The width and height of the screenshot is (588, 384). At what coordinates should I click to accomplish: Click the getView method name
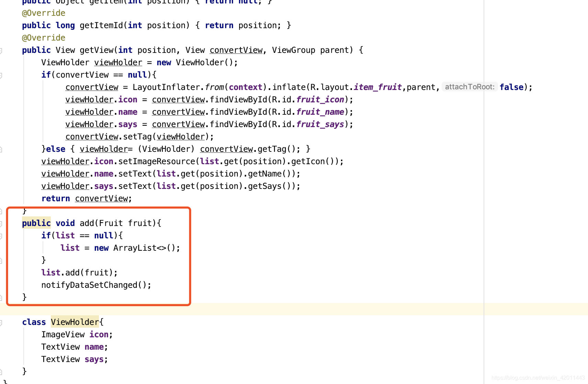pyautogui.click(x=97, y=50)
